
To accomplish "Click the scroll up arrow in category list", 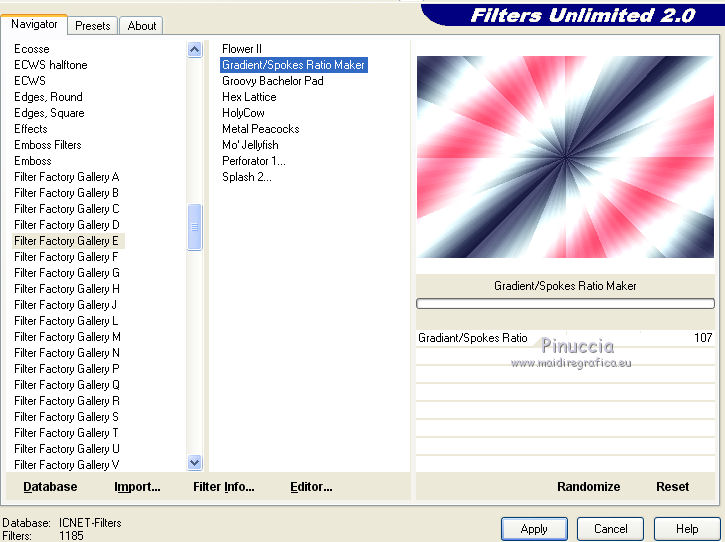I will (x=195, y=49).
